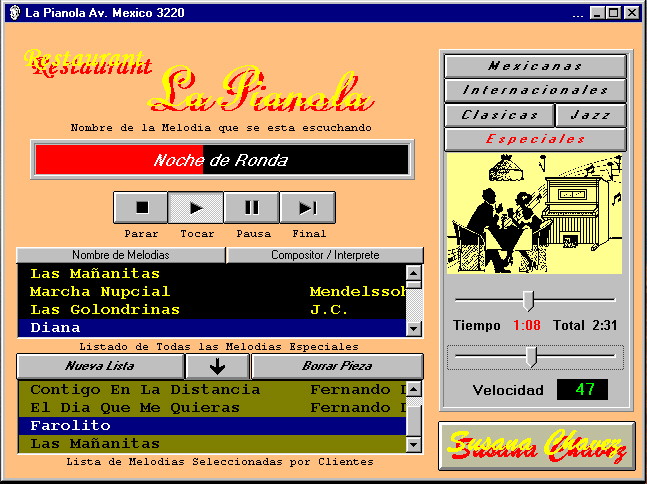Click the J.C. composer entry

329,309
